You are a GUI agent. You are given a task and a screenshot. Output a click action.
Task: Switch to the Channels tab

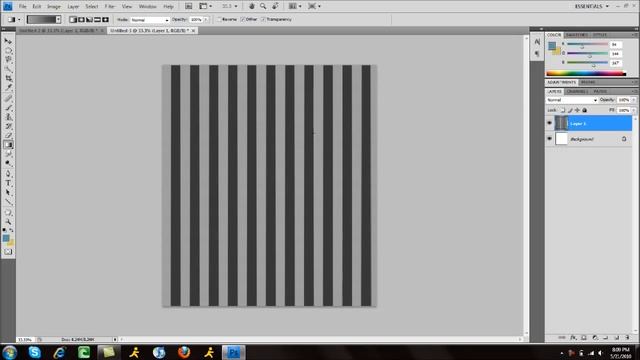point(577,91)
